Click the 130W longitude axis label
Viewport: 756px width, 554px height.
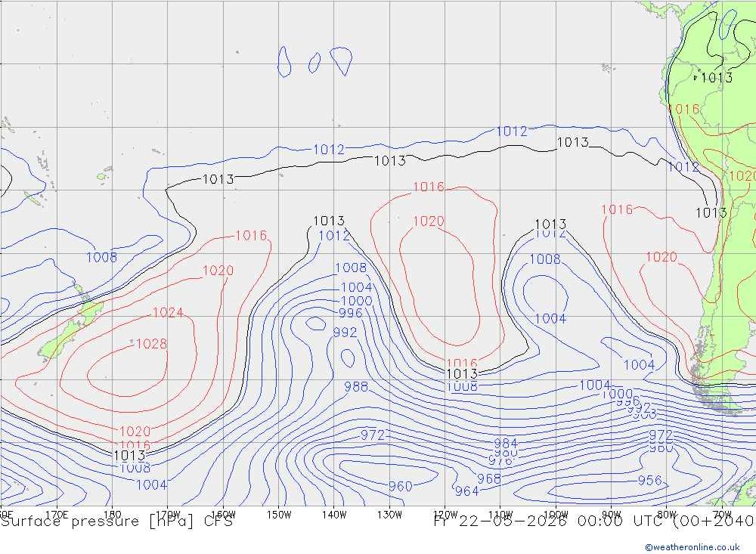[x=389, y=515]
